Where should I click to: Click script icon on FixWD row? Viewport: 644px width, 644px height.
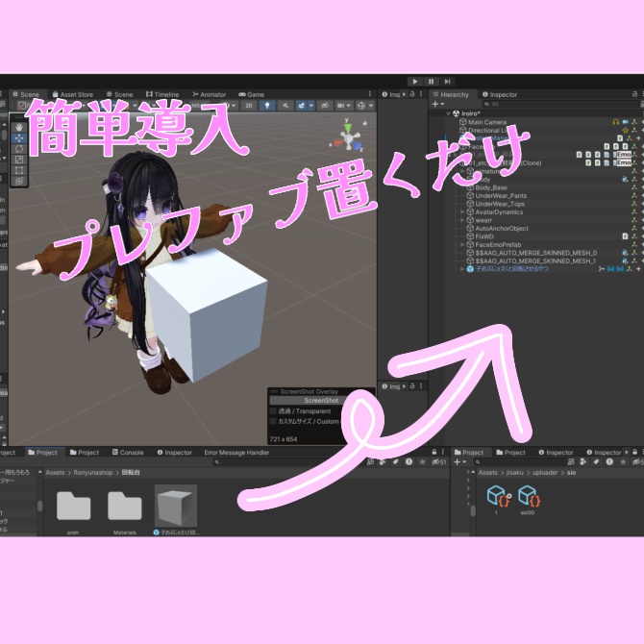coord(625,236)
